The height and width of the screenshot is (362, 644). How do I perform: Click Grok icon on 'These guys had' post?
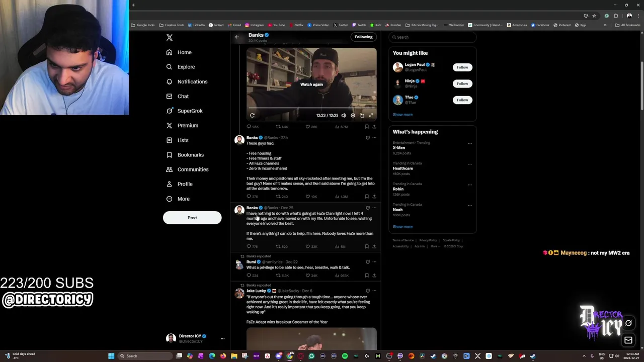(x=367, y=138)
